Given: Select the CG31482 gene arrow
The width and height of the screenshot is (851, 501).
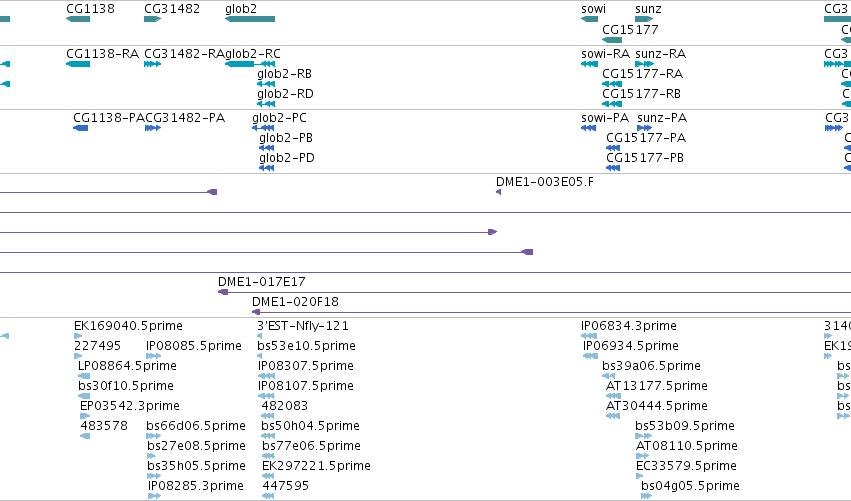Looking at the screenshot, I should (153, 19).
